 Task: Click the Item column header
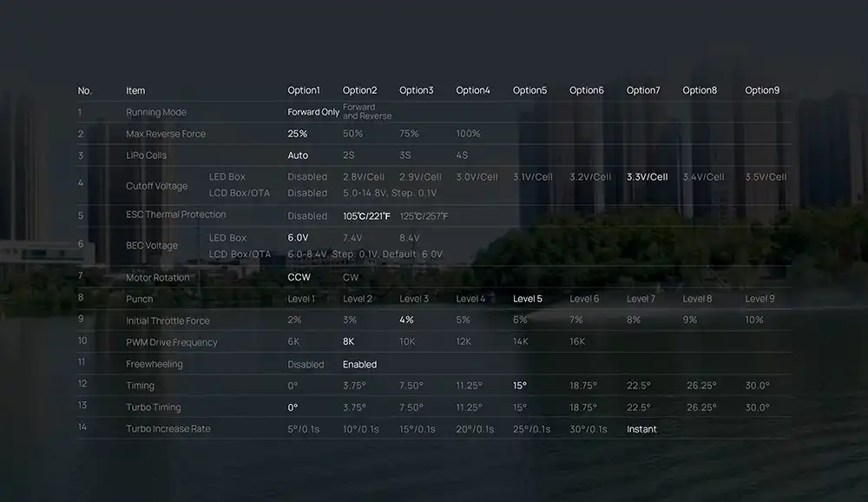[x=135, y=90]
